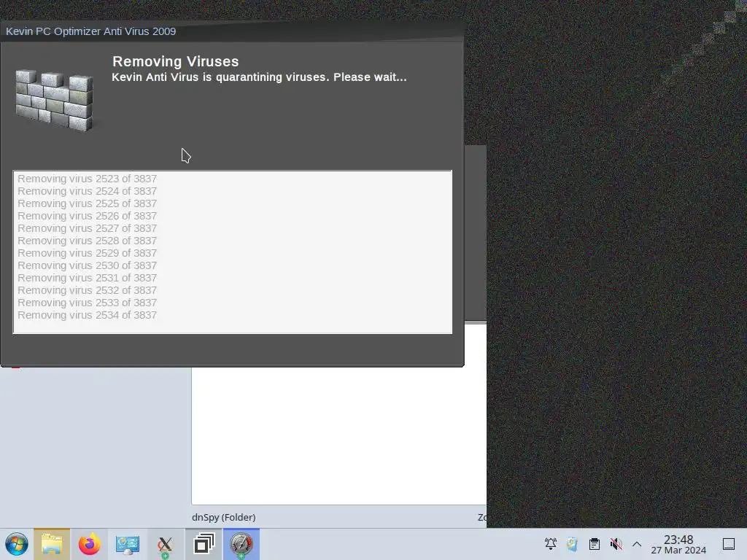The image size is (747, 560).
Task: Launch Firefox from the taskbar
Action: click(x=90, y=544)
